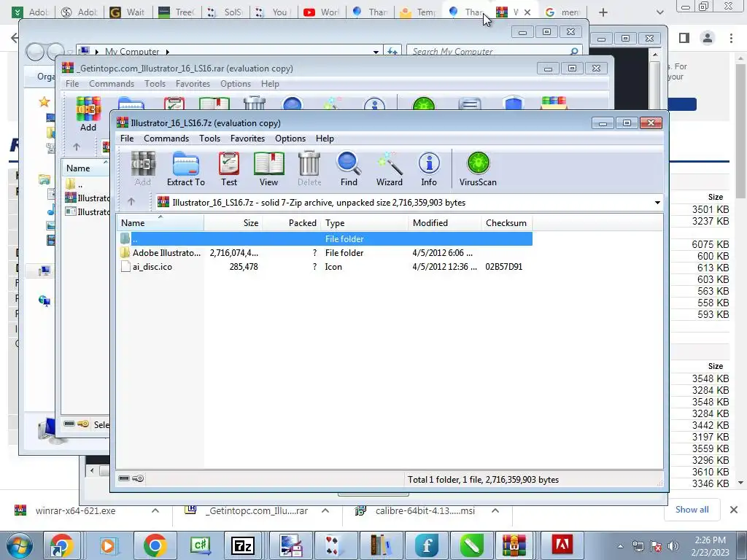Select ai_disc.ico file row
The height and width of the screenshot is (560, 747).
pos(325,267)
